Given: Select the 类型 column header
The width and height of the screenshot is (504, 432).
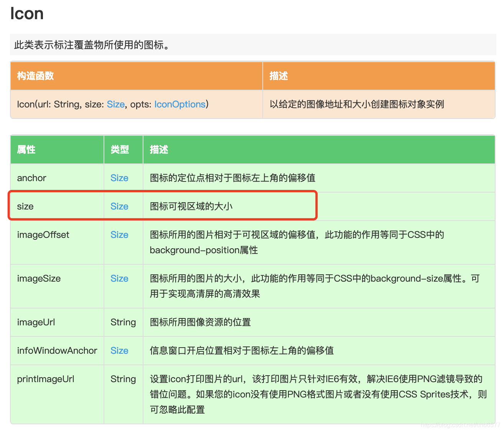Looking at the screenshot, I should [x=120, y=150].
